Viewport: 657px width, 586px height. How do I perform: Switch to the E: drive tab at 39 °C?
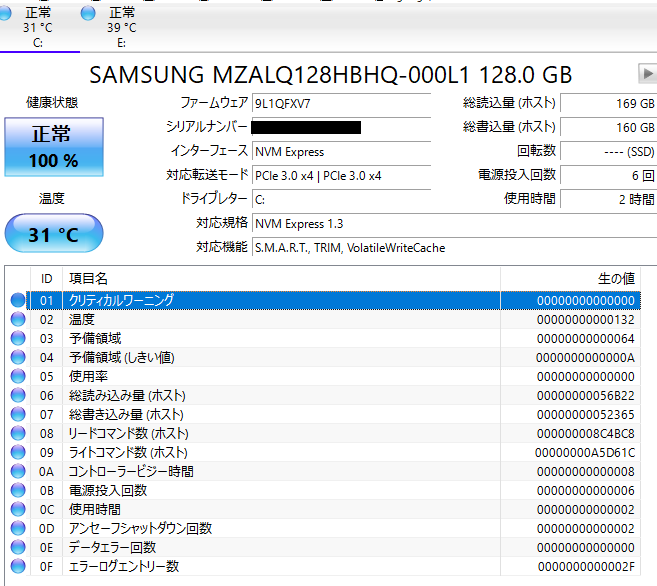pos(122,28)
